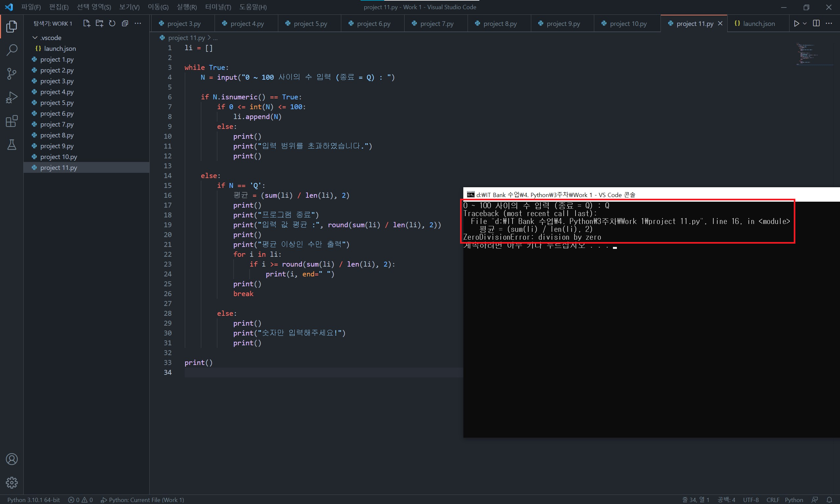This screenshot has height=504, width=840.
Task: Open the Testing flask view
Action: click(x=11, y=145)
